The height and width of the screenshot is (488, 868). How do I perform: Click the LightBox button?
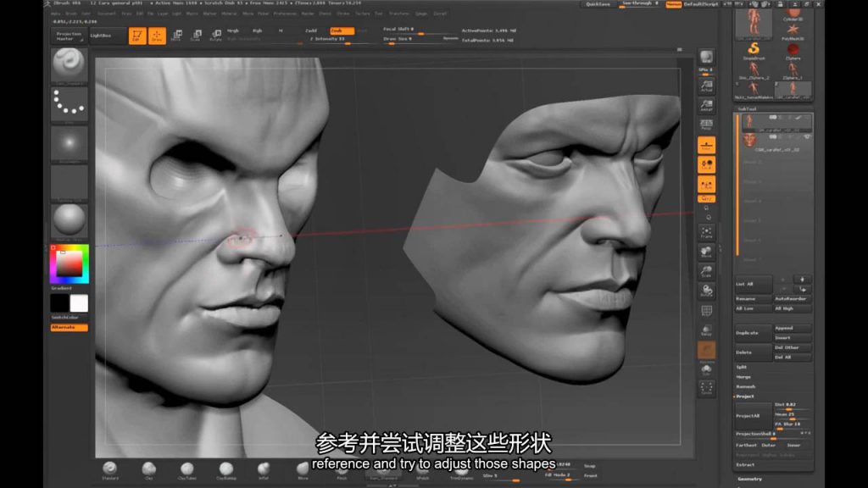(107, 36)
